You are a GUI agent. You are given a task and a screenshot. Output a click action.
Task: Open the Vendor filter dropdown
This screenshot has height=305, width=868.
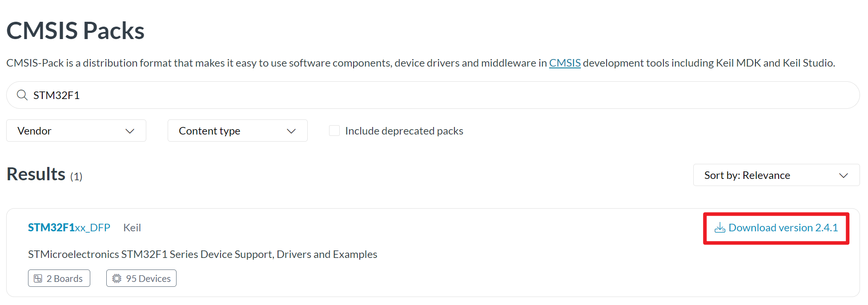click(76, 131)
